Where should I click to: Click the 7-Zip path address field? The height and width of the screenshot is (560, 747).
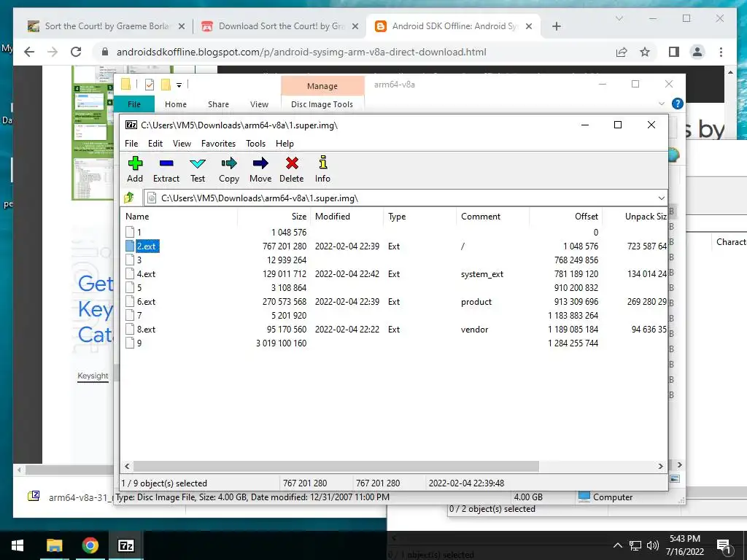(x=400, y=198)
